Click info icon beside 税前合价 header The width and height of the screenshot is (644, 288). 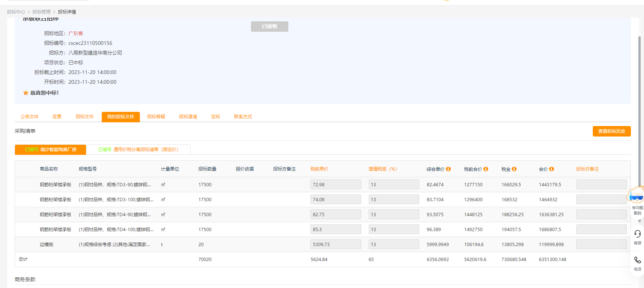(485, 169)
